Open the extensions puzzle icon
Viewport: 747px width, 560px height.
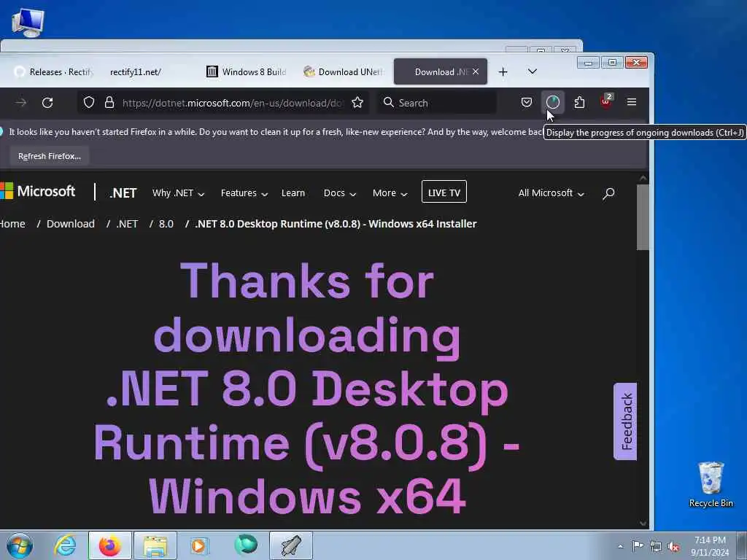pos(579,102)
